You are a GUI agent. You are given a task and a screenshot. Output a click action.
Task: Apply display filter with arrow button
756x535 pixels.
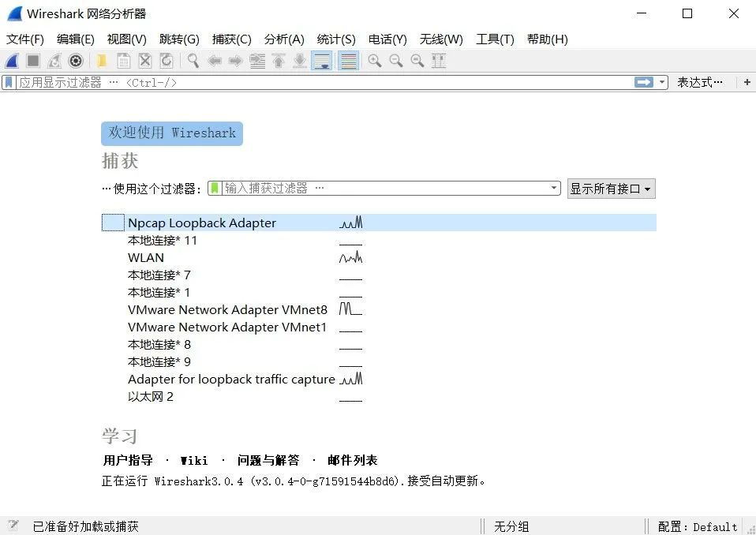pos(644,82)
